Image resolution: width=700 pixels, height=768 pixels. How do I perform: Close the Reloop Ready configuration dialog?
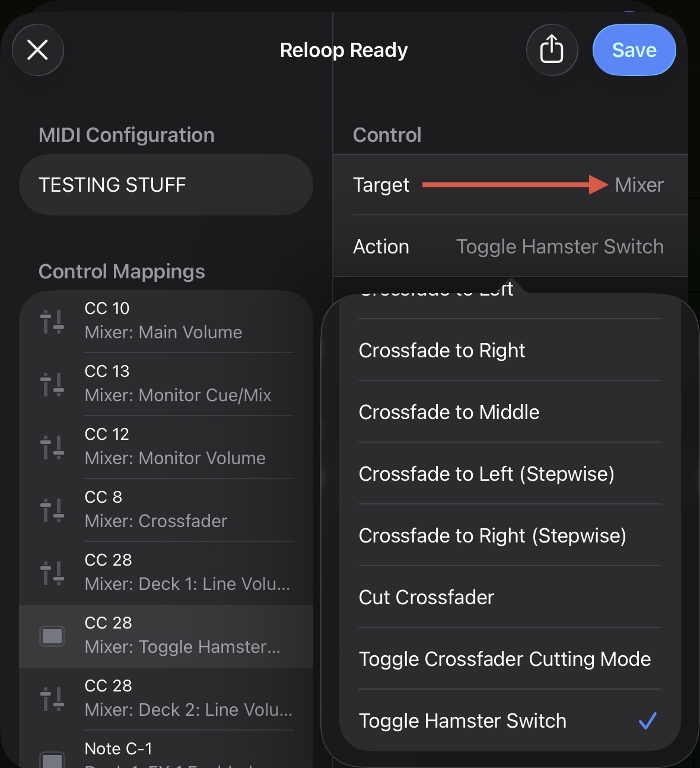click(38, 50)
